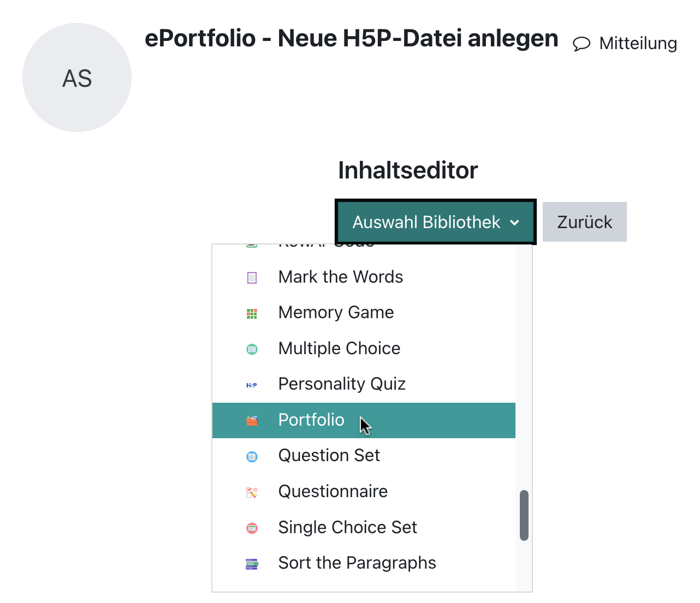Click the Question Set blue icon
This screenshot has height=603, width=700.
click(x=252, y=457)
